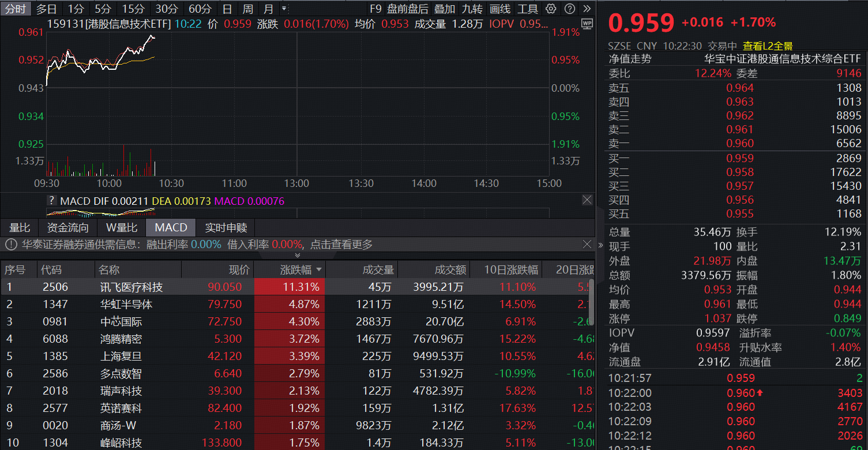Screen dimensions: 868x450
Task: Switch to the 资金流向 tab
Action: 67,227
